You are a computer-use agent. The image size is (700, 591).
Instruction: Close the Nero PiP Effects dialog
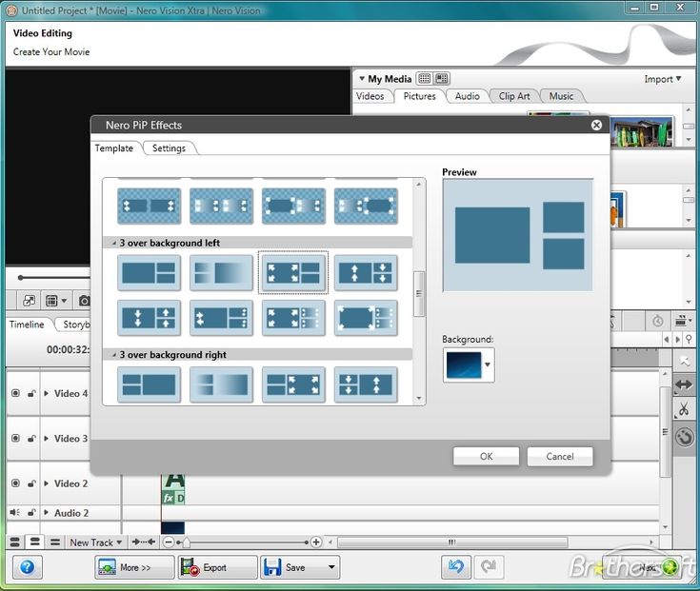(x=596, y=126)
